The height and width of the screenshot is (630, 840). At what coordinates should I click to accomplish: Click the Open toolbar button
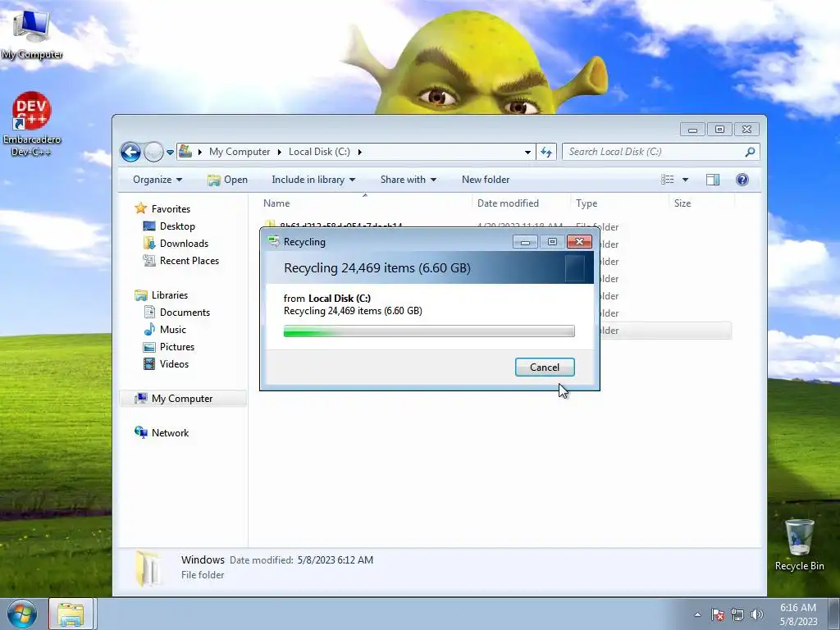point(228,180)
